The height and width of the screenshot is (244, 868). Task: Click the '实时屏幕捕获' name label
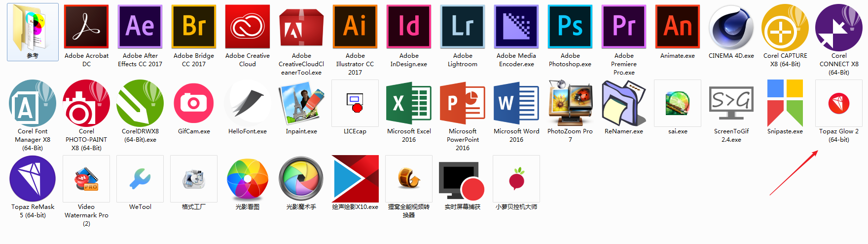pos(463,207)
